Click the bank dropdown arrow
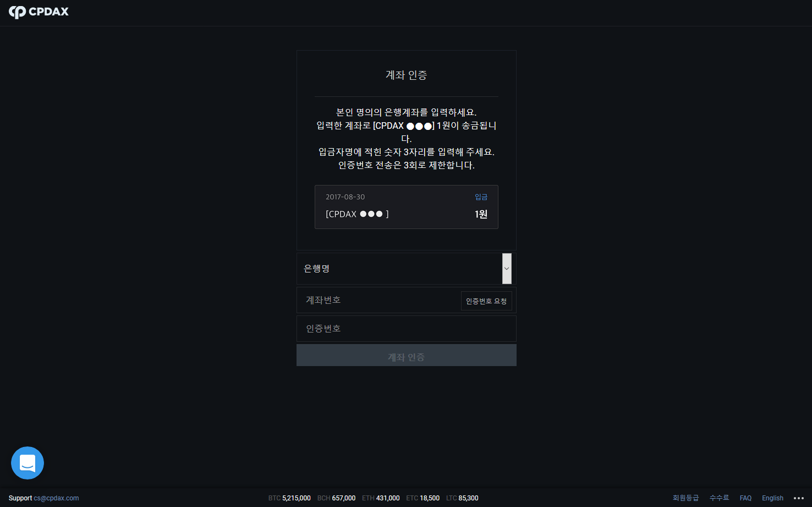 tap(507, 269)
